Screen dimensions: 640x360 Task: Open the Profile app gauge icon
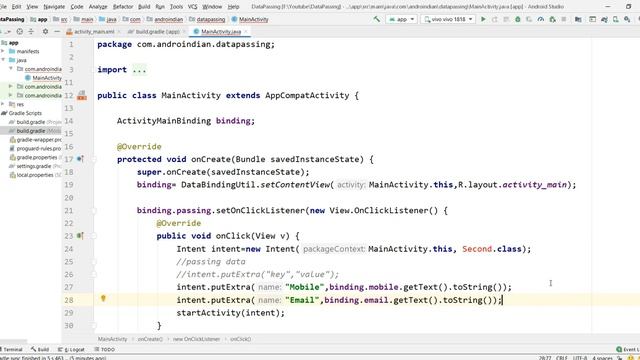click(x=540, y=19)
